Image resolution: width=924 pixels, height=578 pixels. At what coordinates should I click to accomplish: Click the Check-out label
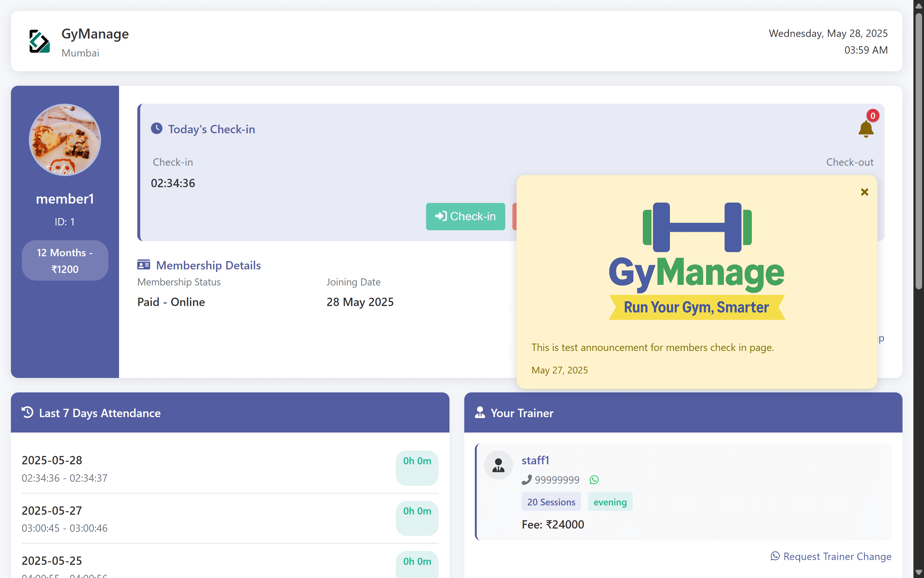[x=850, y=162]
